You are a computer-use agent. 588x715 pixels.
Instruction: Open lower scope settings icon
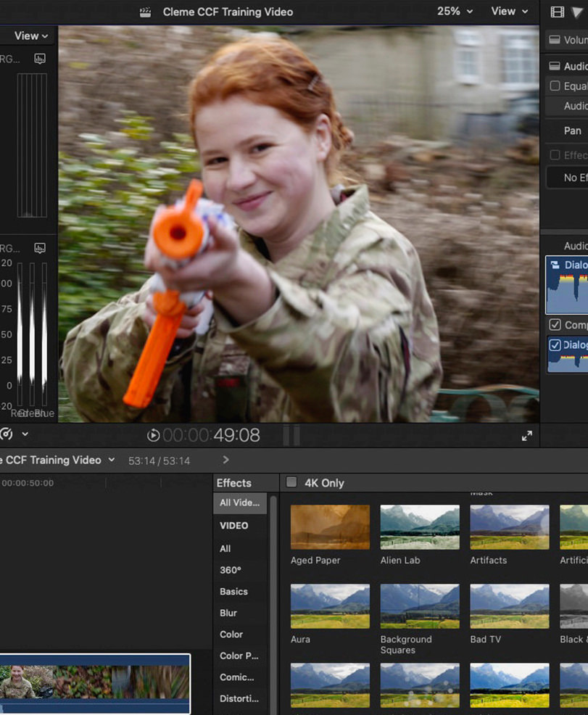coord(40,248)
